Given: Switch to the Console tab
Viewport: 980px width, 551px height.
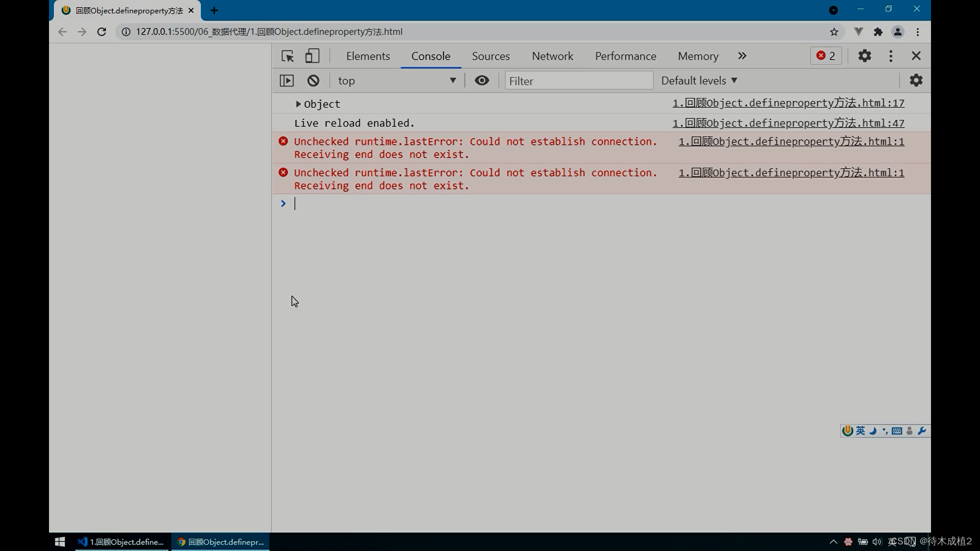Looking at the screenshot, I should (x=431, y=56).
